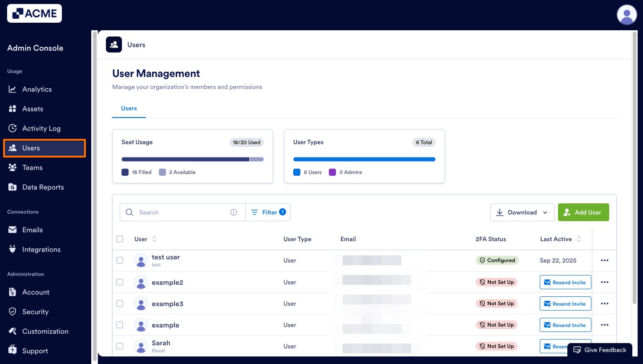Open three-dot menu for test user row

(604, 261)
